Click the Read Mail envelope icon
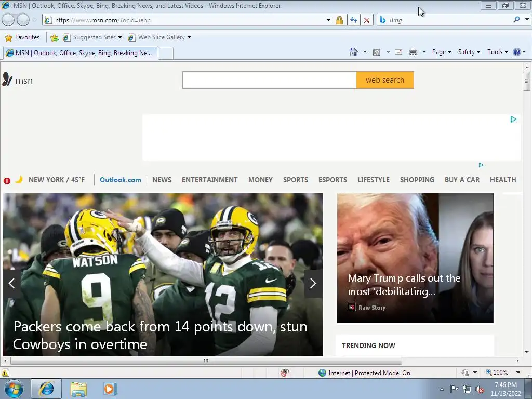The height and width of the screenshot is (399, 532). [398, 52]
